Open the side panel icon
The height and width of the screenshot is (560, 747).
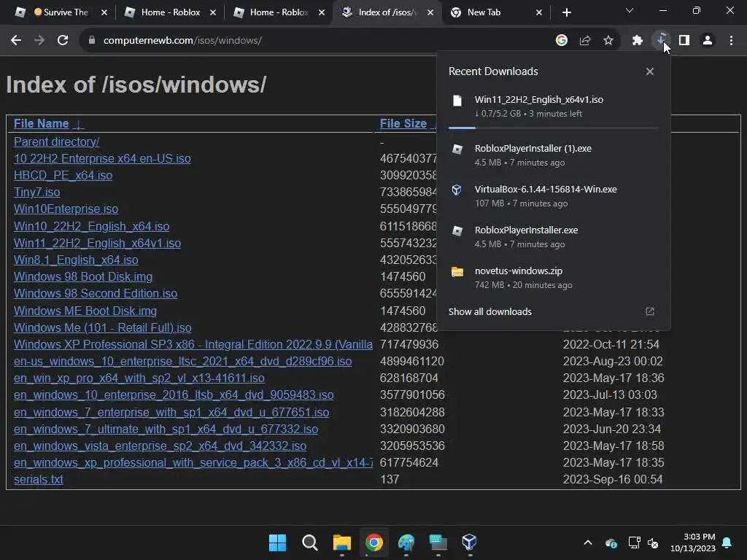tap(684, 41)
